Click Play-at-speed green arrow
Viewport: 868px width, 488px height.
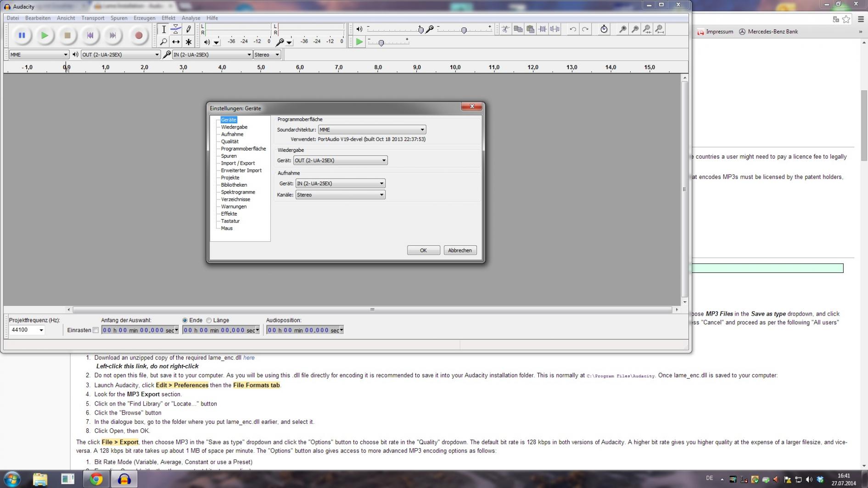point(359,42)
